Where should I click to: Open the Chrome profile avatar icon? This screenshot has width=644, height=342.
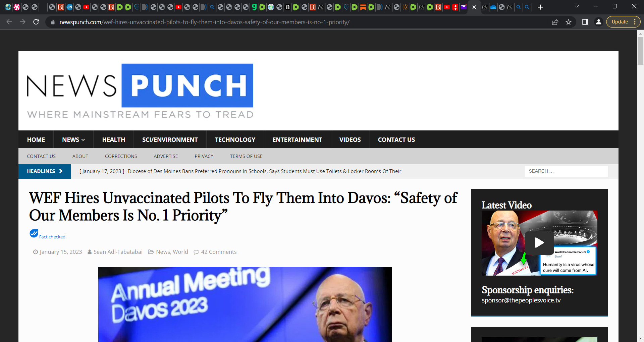[x=599, y=22]
